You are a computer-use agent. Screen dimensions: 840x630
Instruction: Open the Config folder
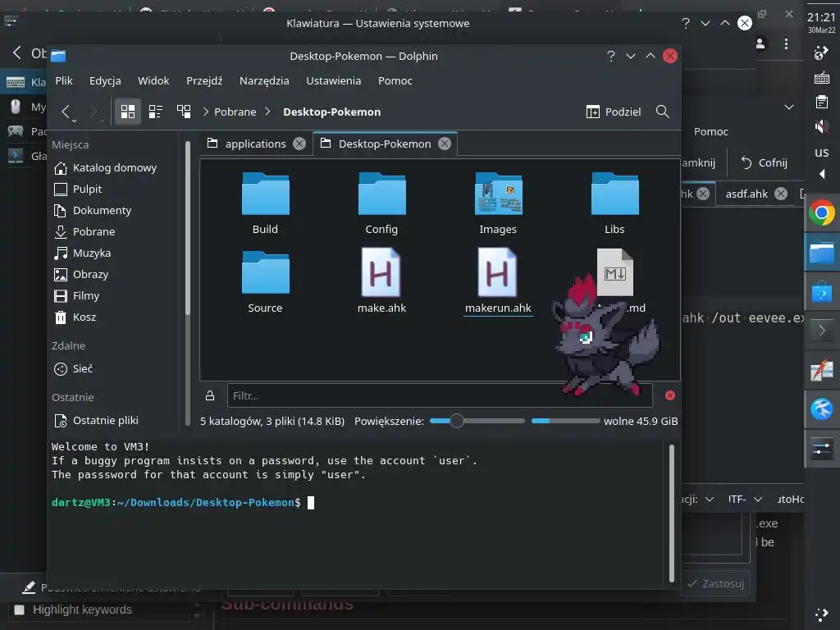[x=381, y=203]
